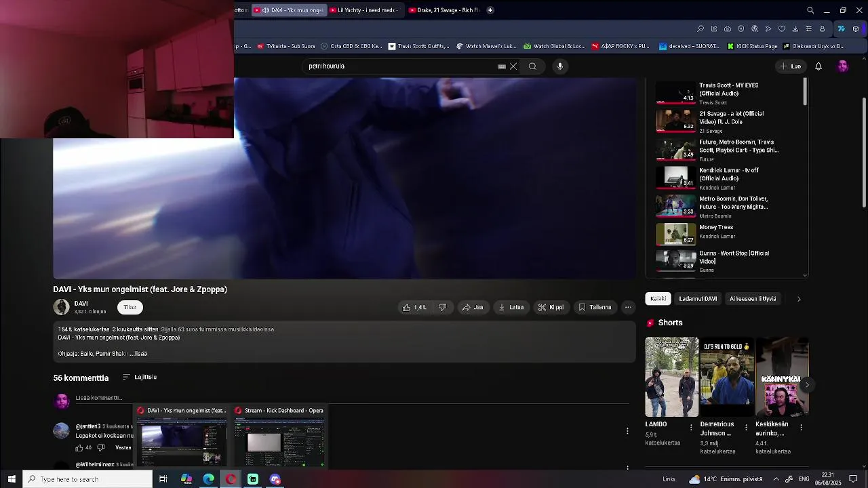This screenshot has width=868, height=488.
Task: Open YouTube account avatar menu
Action: pyautogui.click(x=843, y=66)
